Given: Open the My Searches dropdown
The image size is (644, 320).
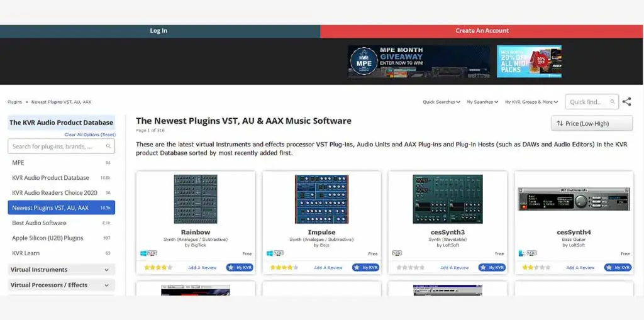Looking at the screenshot, I should [x=482, y=102].
